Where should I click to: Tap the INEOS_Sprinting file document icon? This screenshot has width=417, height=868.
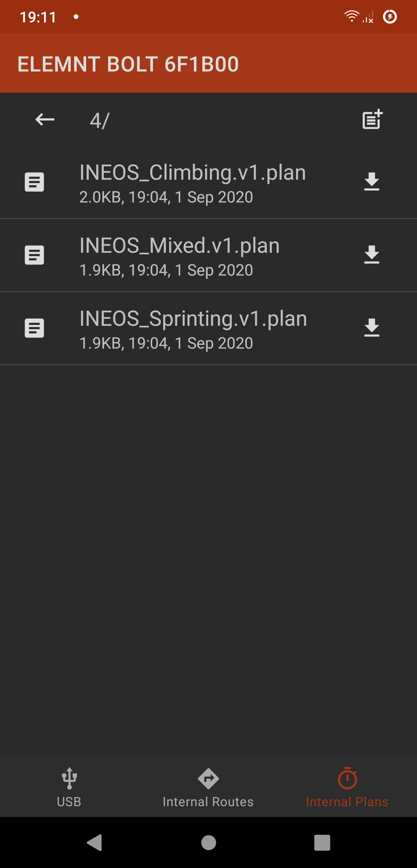(x=34, y=328)
